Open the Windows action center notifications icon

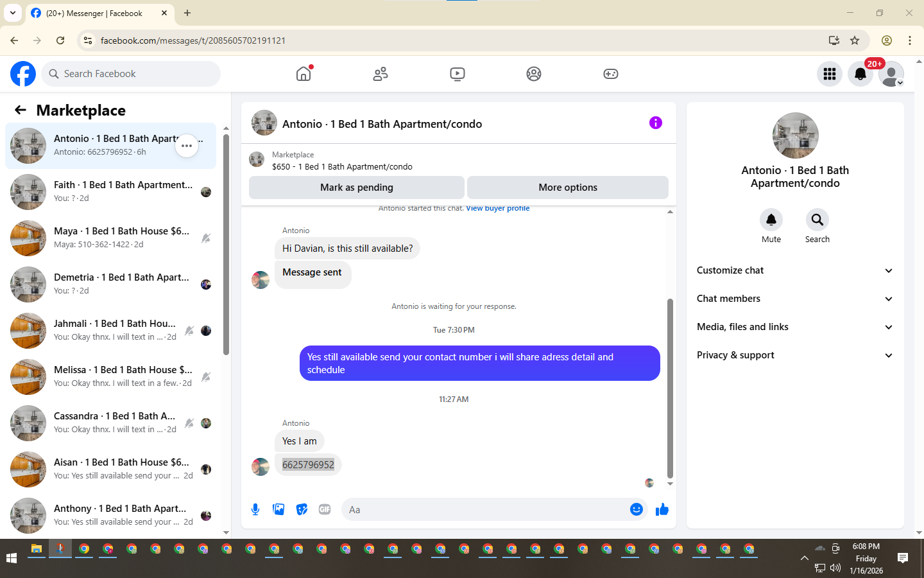[903, 558]
